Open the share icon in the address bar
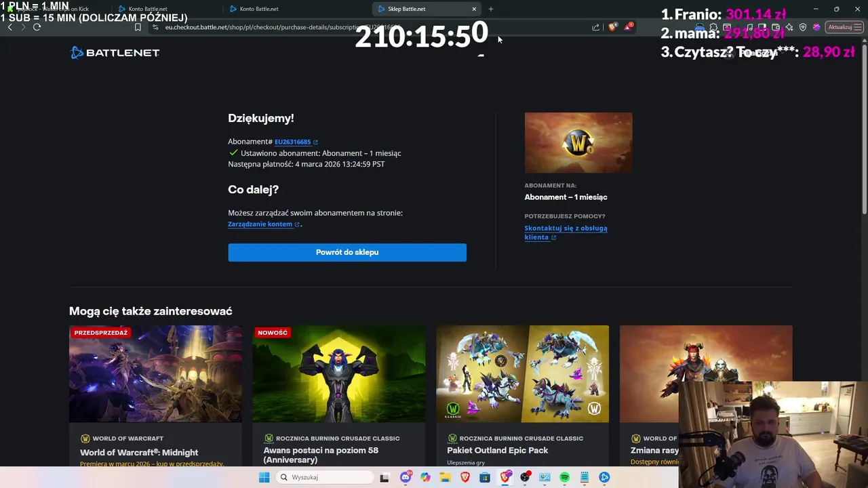 coord(595,27)
